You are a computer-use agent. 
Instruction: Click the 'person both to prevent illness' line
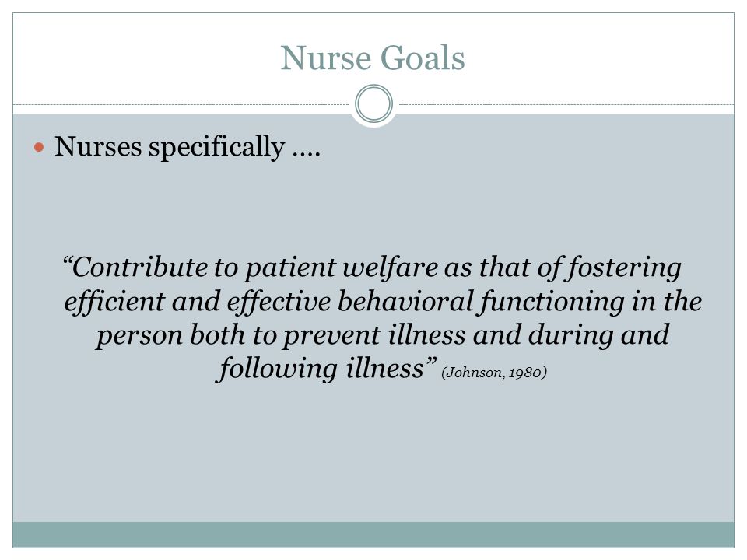pos(383,334)
